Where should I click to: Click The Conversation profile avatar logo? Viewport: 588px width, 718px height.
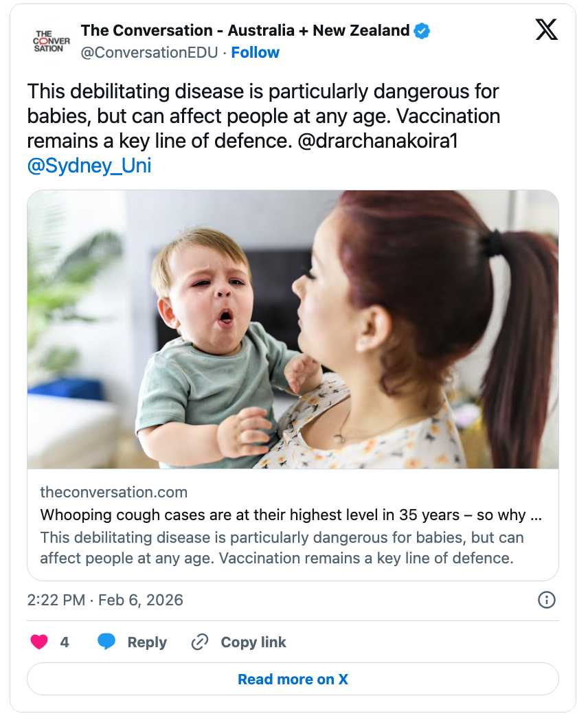52,41
